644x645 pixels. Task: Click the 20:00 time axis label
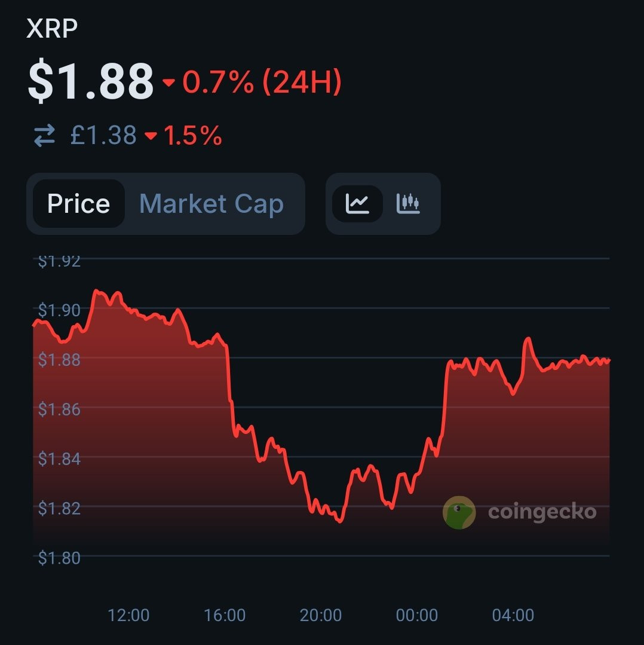(x=321, y=615)
